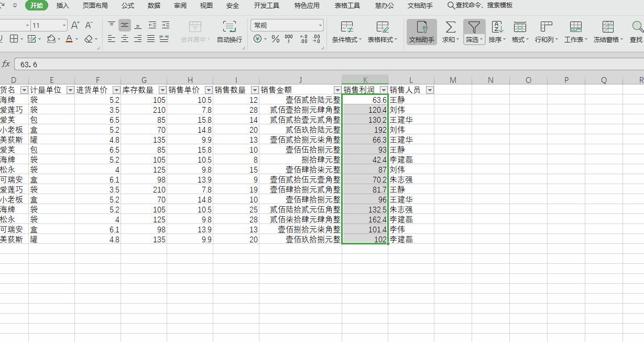
Task: Toggle wrap text with 自动换行
Action: click(228, 31)
